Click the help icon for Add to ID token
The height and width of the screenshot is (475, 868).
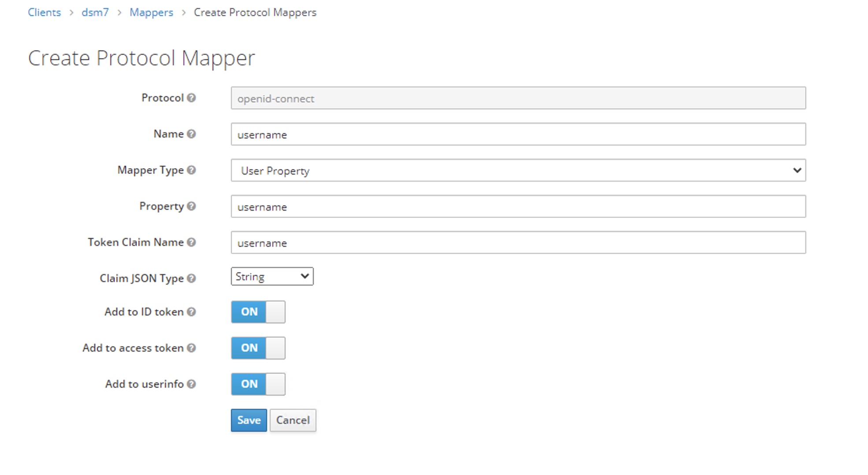click(191, 312)
